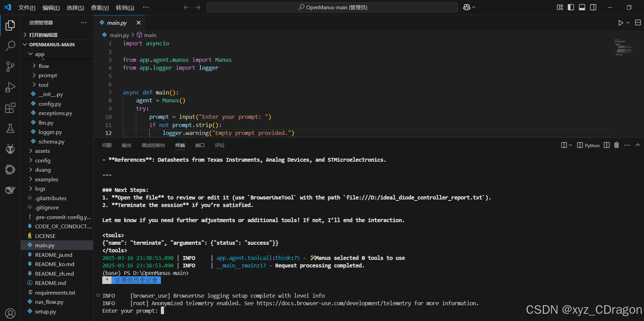Click the Copilot icon in title bar
644x321 pixels.
(467, 7)
